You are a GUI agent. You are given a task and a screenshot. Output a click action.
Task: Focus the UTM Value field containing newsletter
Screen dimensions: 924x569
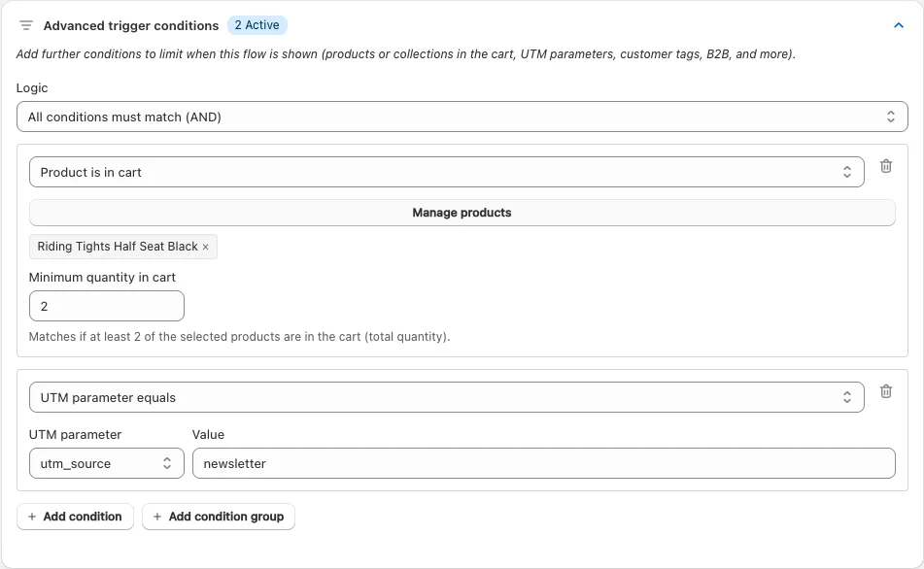pos(544,463)
